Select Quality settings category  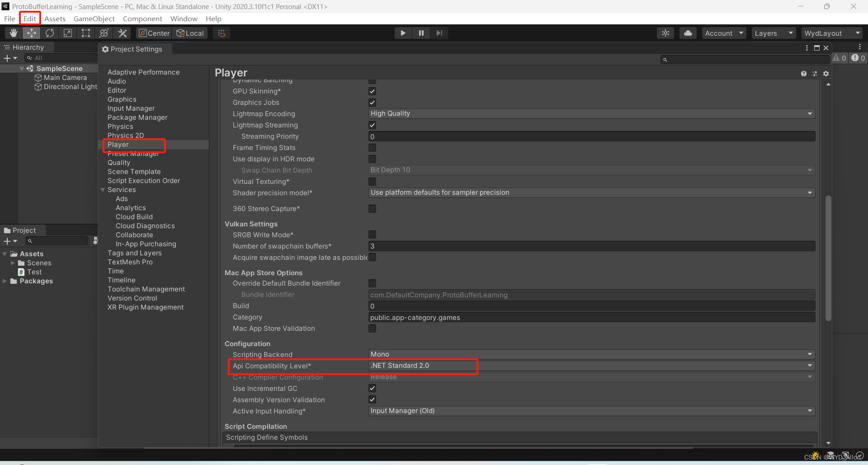point(119,163)
